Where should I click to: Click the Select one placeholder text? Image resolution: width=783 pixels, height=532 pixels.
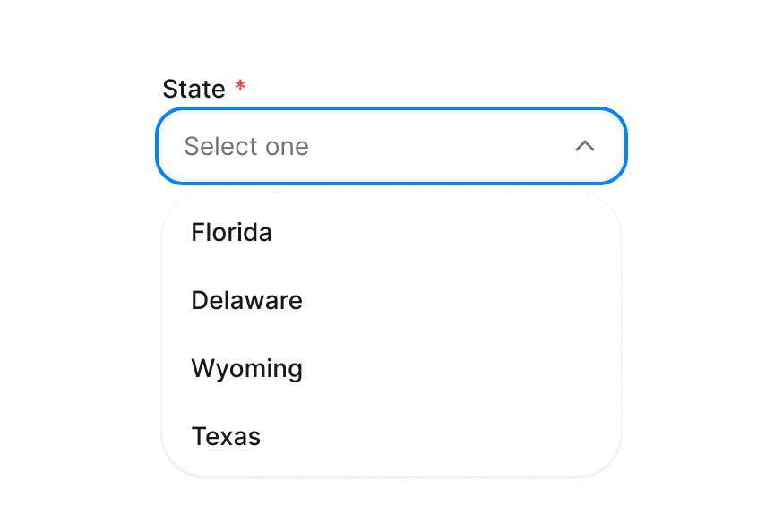247,146
